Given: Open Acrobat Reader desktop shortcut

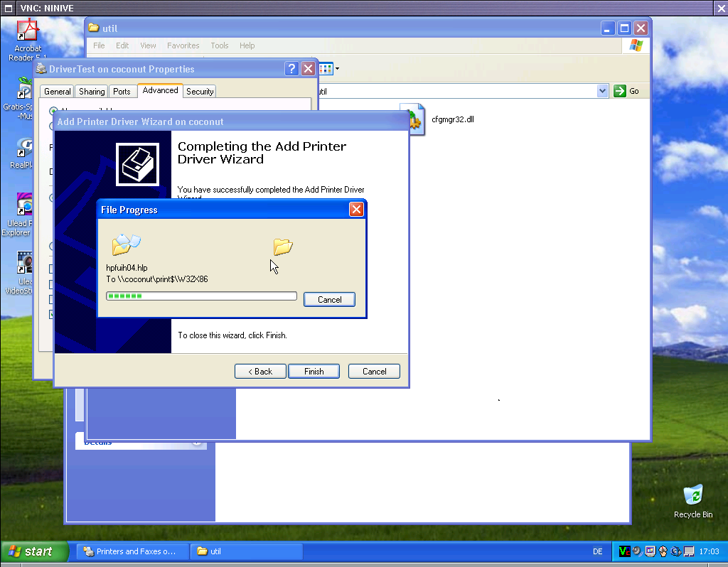Looking at the screenshot, I should [27, 33].
